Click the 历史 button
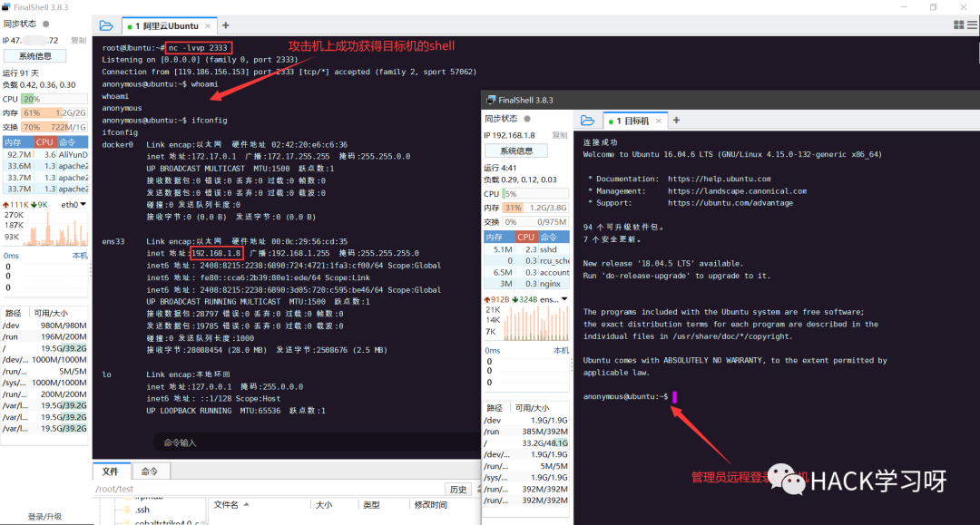The image size is (980, 525). [x=458, y=490]
